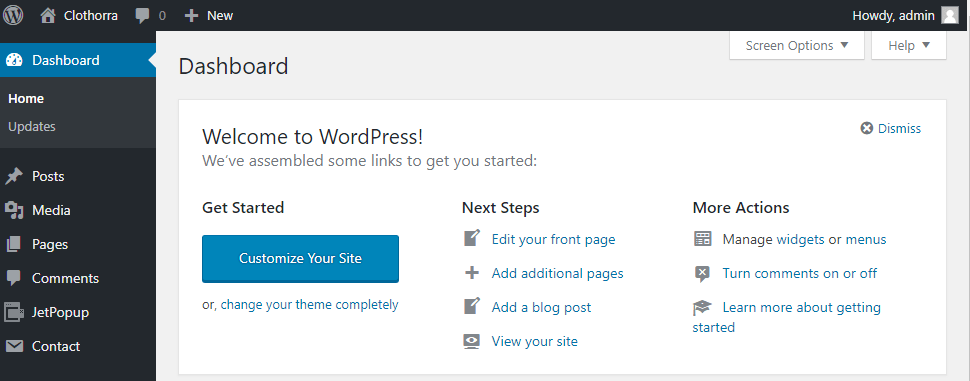Click the comments-off bubble icon
The width and height of the screenshot is (970, 381).
pos(702,273)
